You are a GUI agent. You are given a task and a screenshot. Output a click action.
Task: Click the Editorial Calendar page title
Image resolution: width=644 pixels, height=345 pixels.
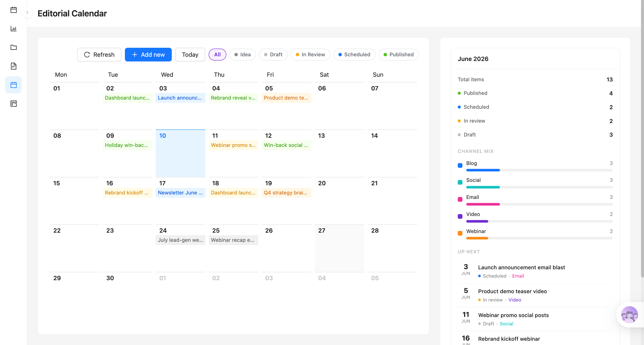coord(72,13)
